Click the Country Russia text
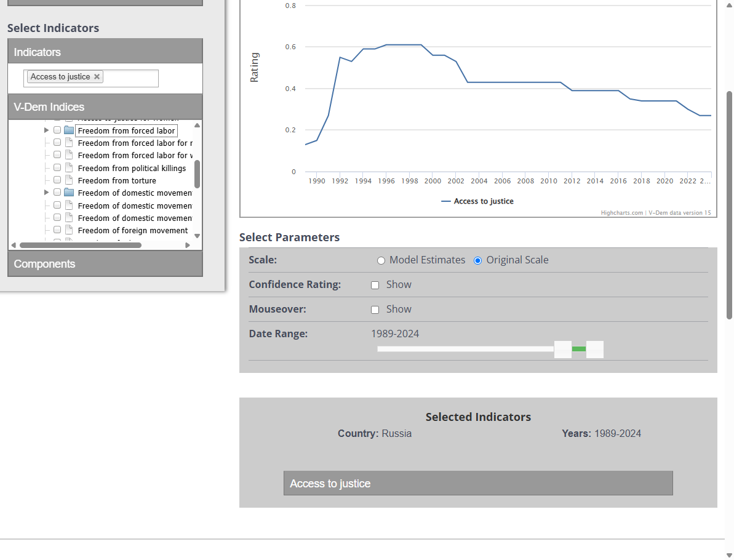 coord(375,434)
